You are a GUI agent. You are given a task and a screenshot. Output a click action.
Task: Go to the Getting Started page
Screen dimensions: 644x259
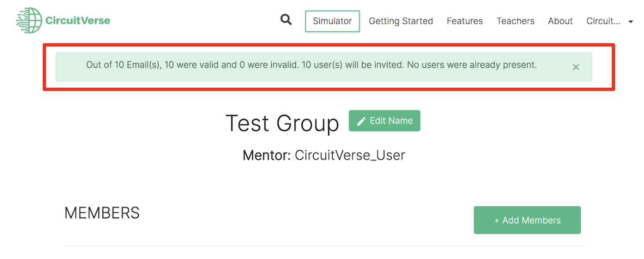401,21
